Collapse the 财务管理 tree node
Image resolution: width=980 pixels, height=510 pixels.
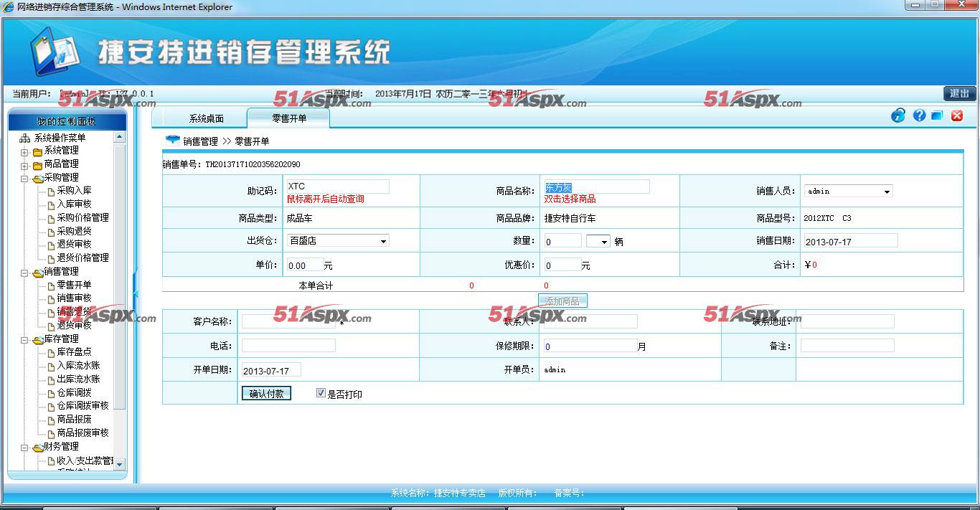point(24,448)
